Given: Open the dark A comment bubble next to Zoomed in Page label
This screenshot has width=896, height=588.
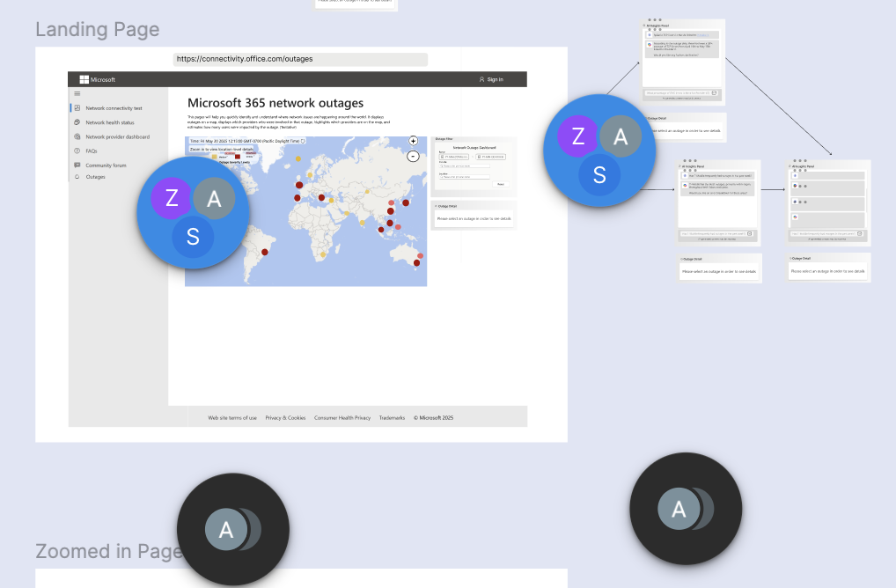Looking at the screenshot, I should pos(233,529).
